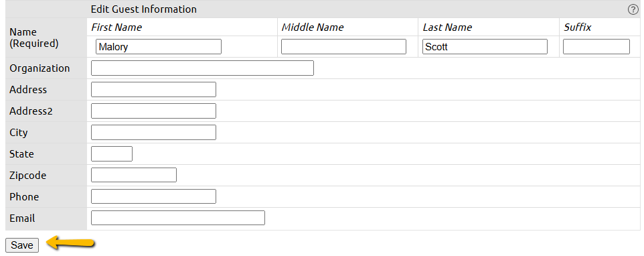Select the Middle Name input box
This screenshot has height=256, width=644.
tap(343, 47)
